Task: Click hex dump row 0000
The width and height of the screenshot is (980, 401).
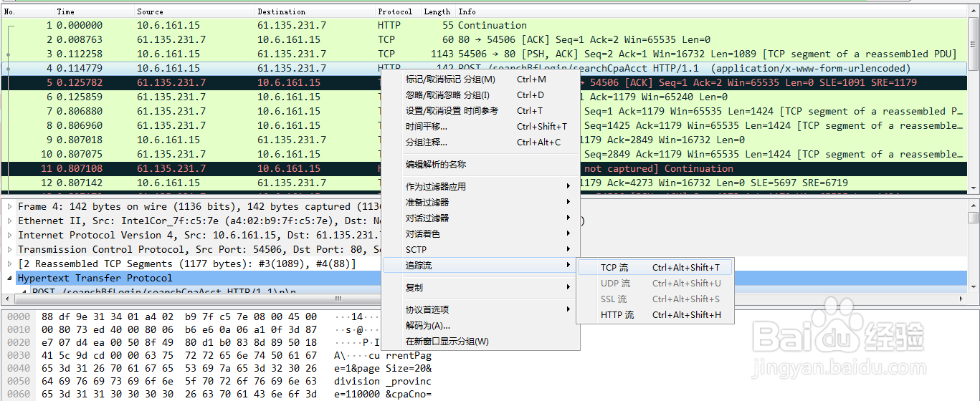Action: point(219,317)
